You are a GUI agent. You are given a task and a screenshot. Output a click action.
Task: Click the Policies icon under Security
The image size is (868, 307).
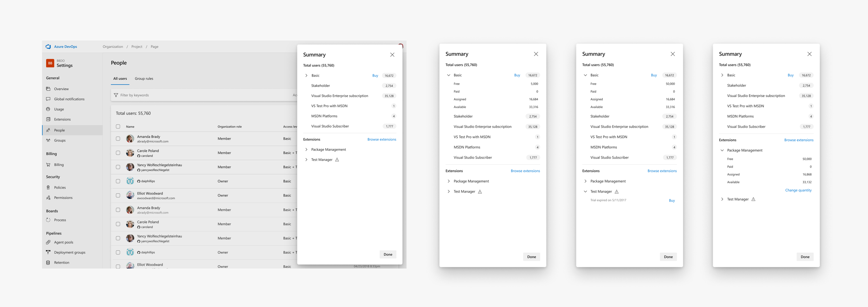coord(48,187)
